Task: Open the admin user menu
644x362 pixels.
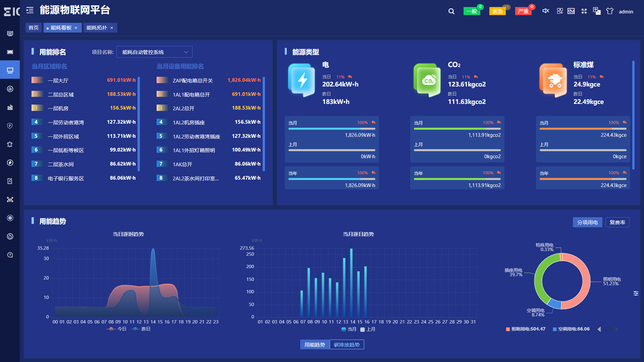Action: click(x=626, y=11)
